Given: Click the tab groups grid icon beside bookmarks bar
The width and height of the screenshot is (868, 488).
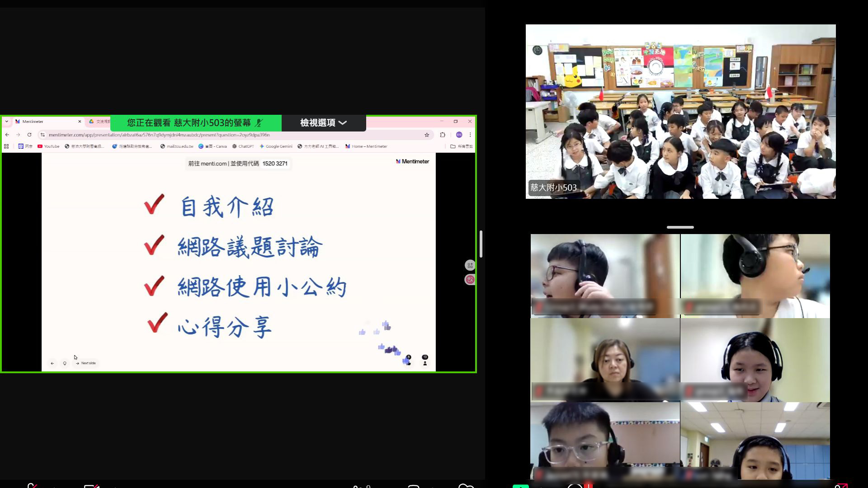Looking at the screenshot, I should click(6, 146).
